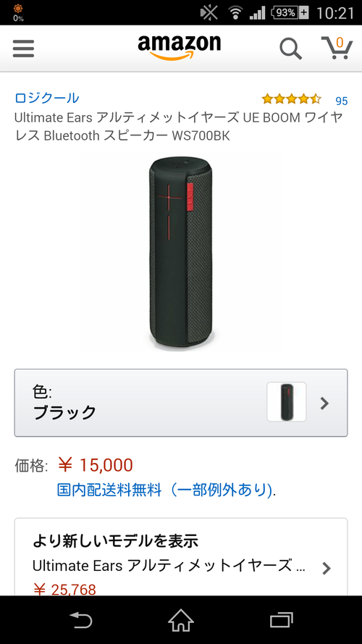
Task: Tap the Android back button
Action: coord(81,620)
